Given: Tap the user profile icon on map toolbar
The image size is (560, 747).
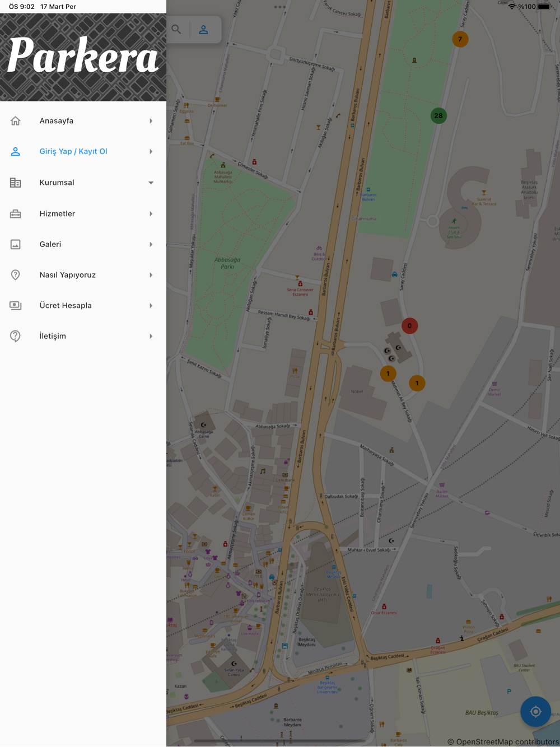Looking at the screenshot, I should [204, 30].
